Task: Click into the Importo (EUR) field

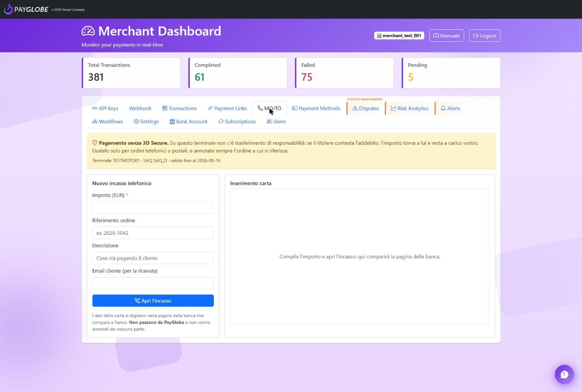Action: (153, 208)
